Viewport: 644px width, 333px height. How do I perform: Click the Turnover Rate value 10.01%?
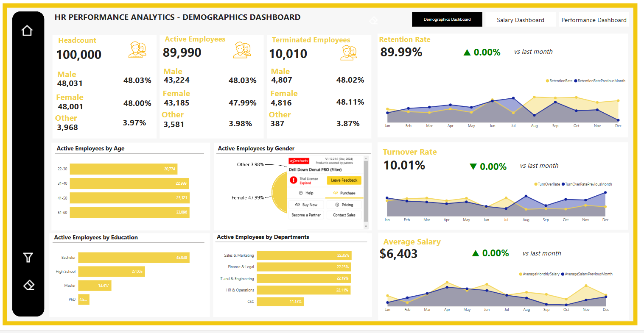click(404, 165)
